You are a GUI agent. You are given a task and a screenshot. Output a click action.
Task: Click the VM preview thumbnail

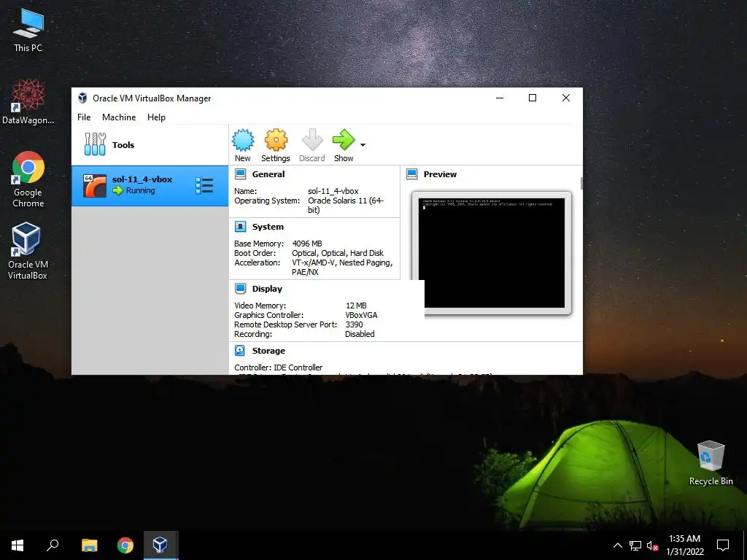pyautogui.click(x=492, y=253)
